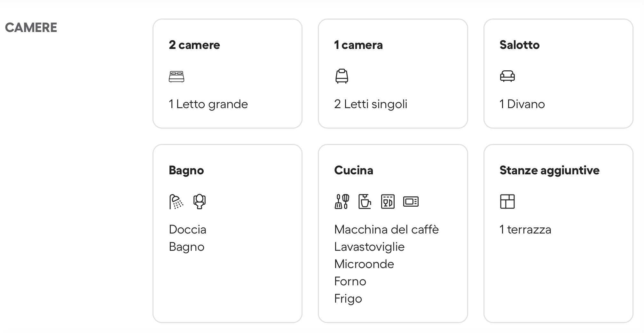The image size is (644, 333).
Task: Click the dishwasher icon in Cucina
Action: point(388,202)
